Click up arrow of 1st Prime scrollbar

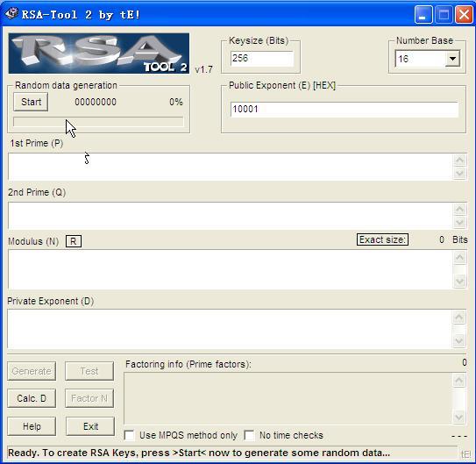pos(459,160)
